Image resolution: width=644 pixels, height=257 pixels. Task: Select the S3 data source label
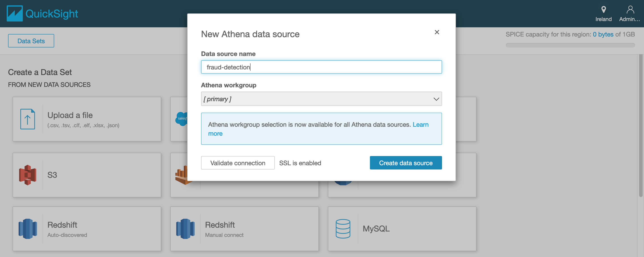(x=52, y=175)
